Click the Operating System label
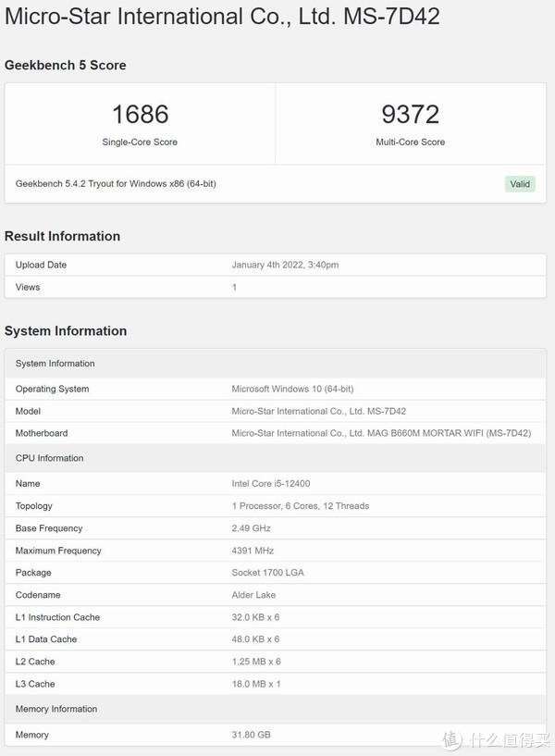Viewport: 555px width, 756px height. tap(52, 389)
